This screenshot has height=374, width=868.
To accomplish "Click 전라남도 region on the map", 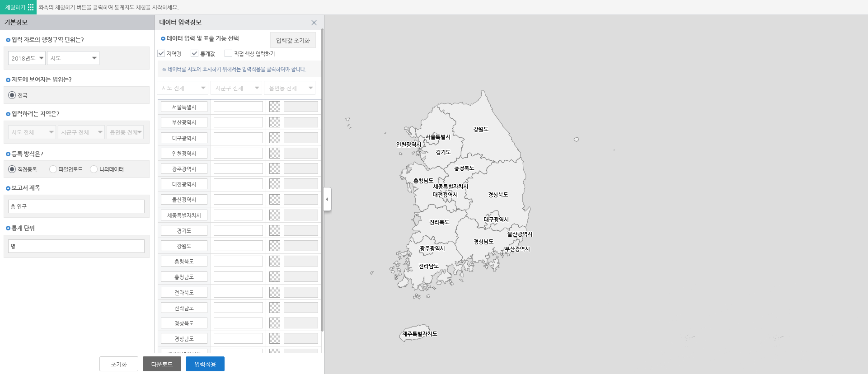I will 428,266.
